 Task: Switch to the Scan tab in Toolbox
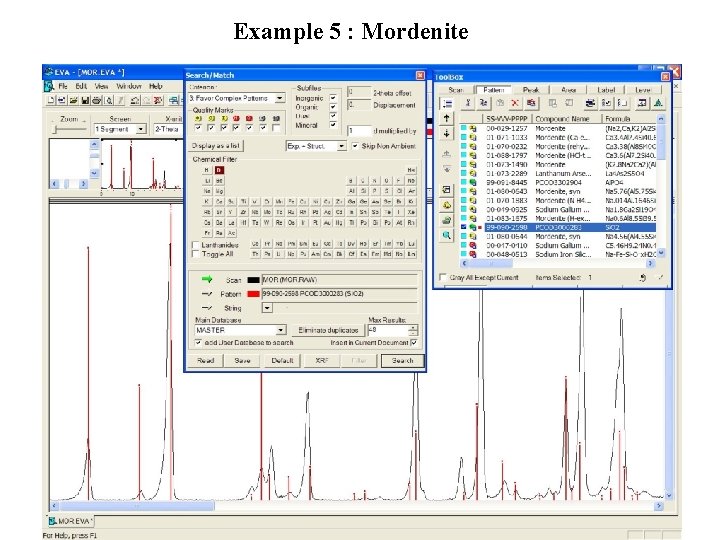coord(455,90)
